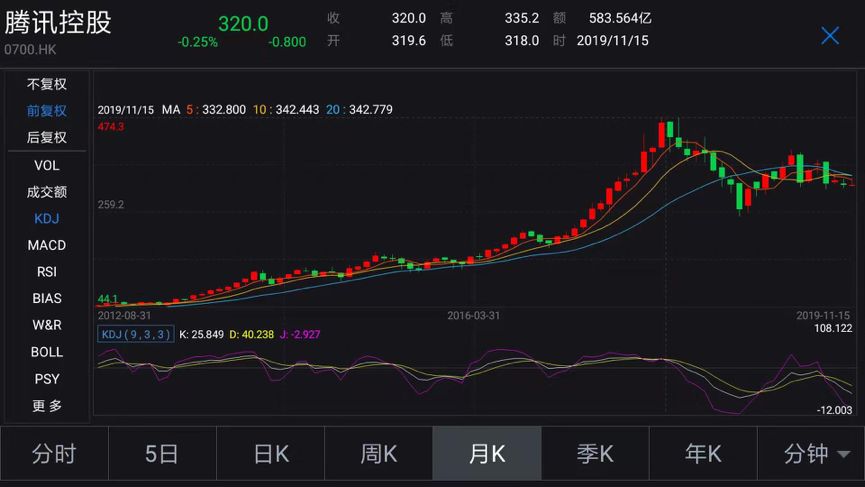Open the 分钟 minutes dropdown
Image resolution: width=865 pixels, height=487 pixels.
click(811, 454)
